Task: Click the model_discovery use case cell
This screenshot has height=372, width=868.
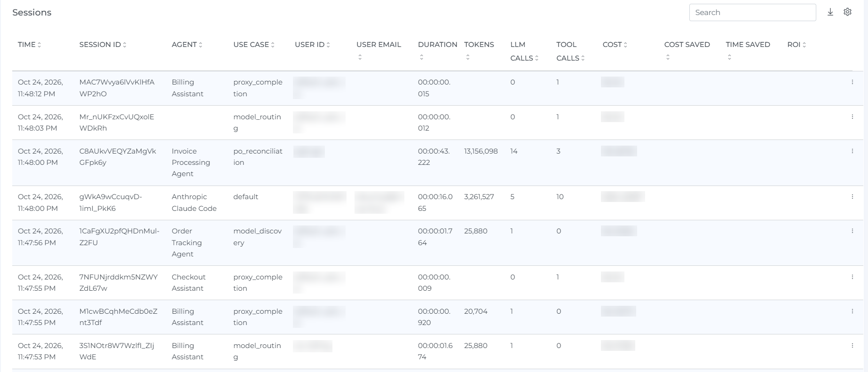Action: point(258,237)
